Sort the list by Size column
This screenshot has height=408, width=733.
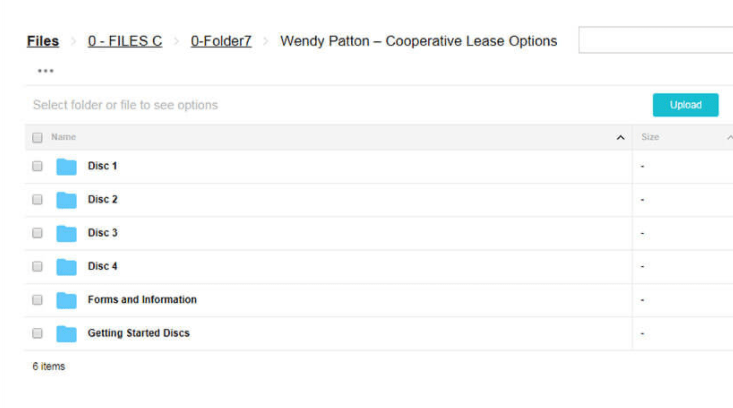[650, 137]
